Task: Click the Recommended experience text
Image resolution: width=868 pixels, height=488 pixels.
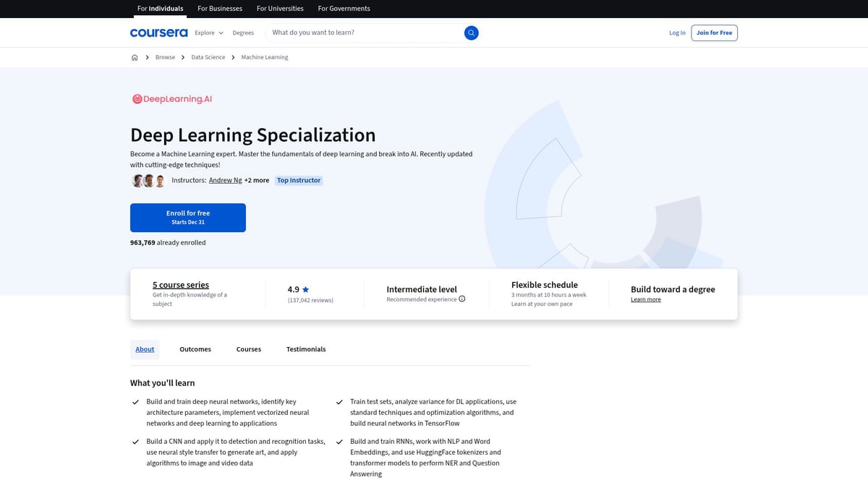Action: (x=422, y=299)
